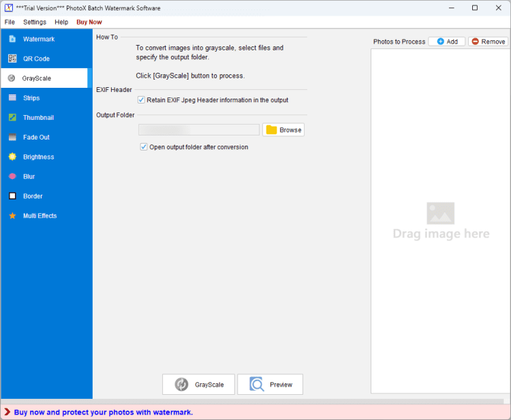The width and height of the screenshot is (511, 420).
Task: Click the How To heading
Action: click(x=107, y=37)
